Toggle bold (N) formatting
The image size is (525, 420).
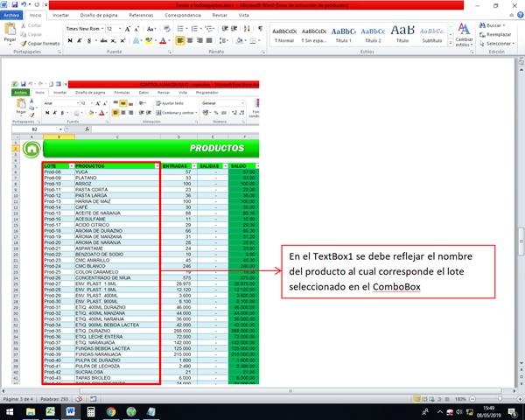[70, 40]
